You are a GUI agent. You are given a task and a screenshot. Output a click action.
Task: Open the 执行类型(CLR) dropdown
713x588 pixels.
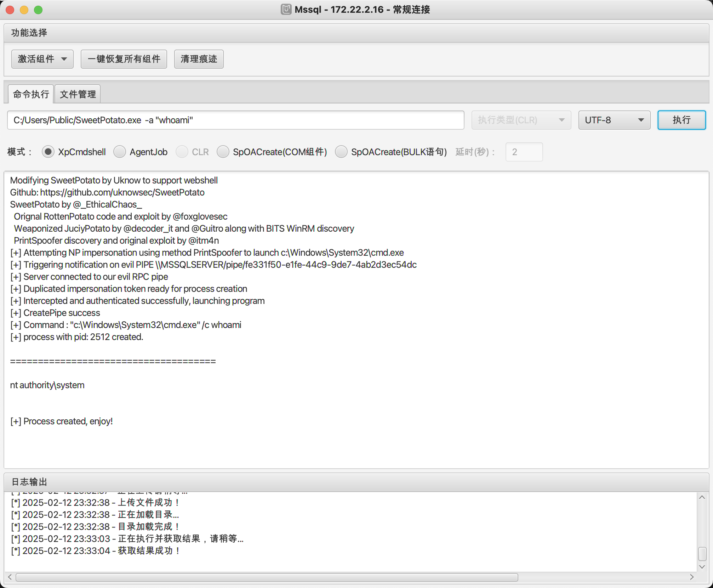coord(521,120)
